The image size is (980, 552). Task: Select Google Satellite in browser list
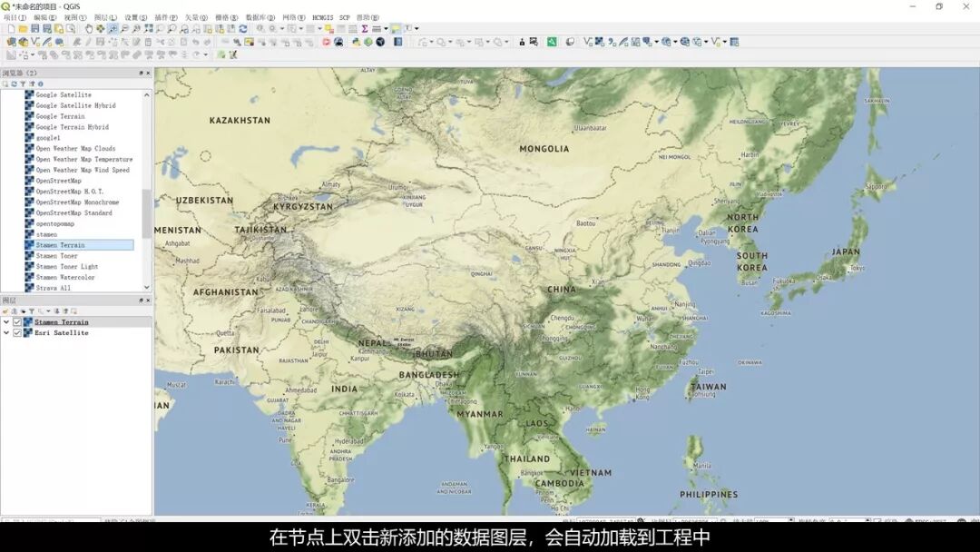(x=64, y=95)
